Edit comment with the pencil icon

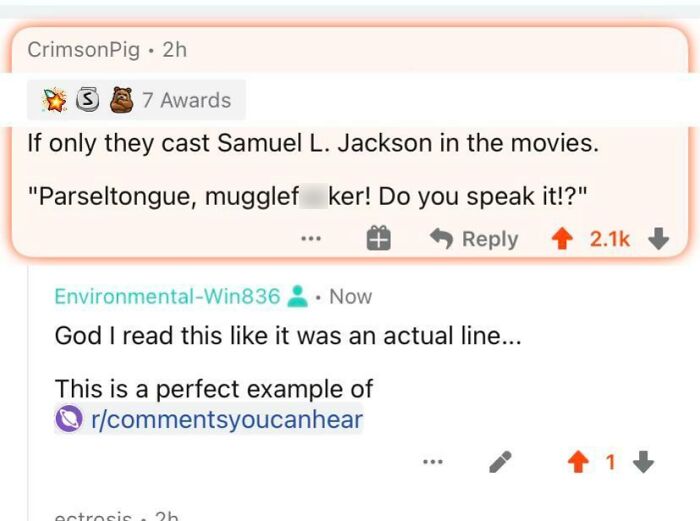click(x=500, y=462)
